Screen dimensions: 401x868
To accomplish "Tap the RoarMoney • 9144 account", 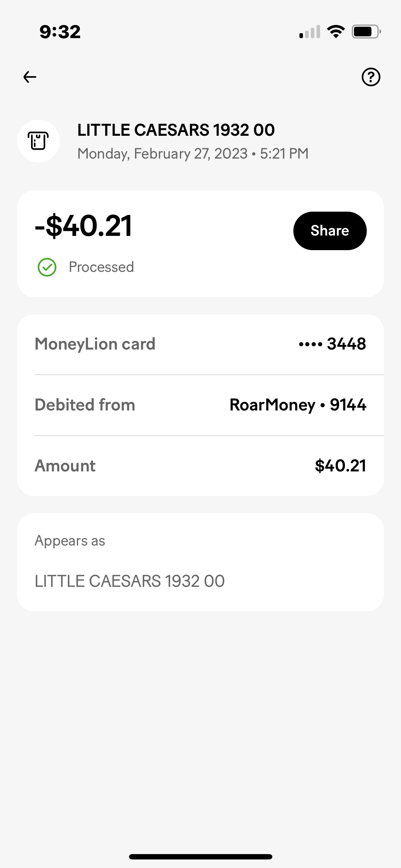I will click(x=298, y=405).
